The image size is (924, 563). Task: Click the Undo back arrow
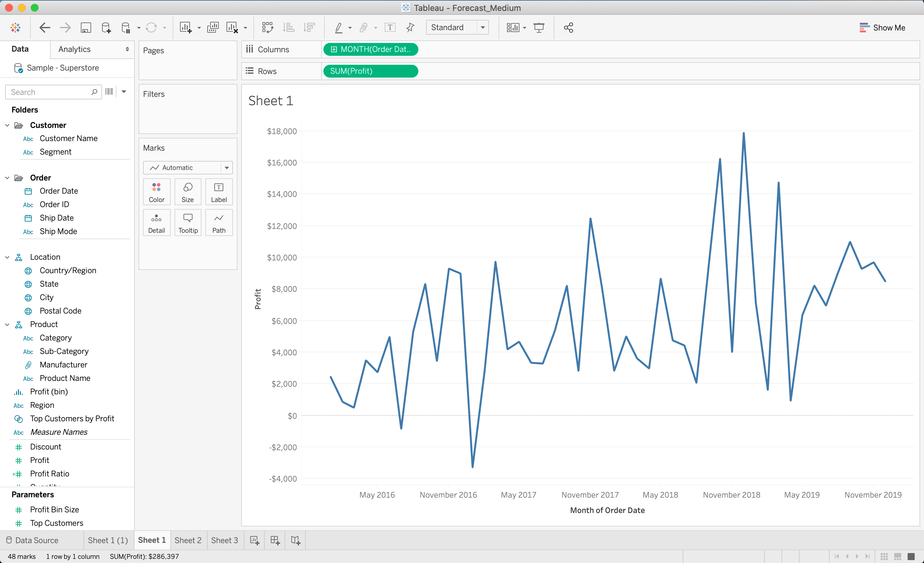45,27
